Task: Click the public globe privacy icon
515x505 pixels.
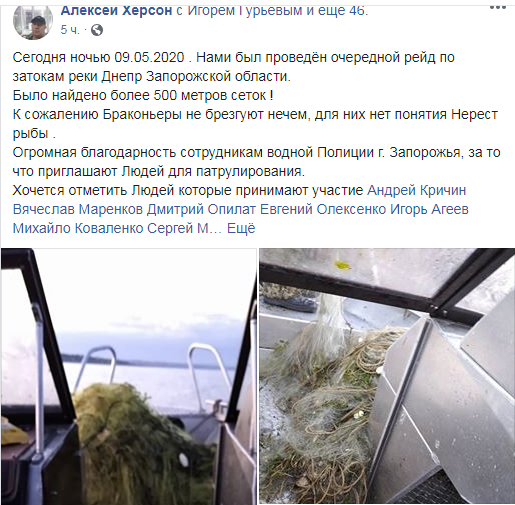Action: coord(97,30)
